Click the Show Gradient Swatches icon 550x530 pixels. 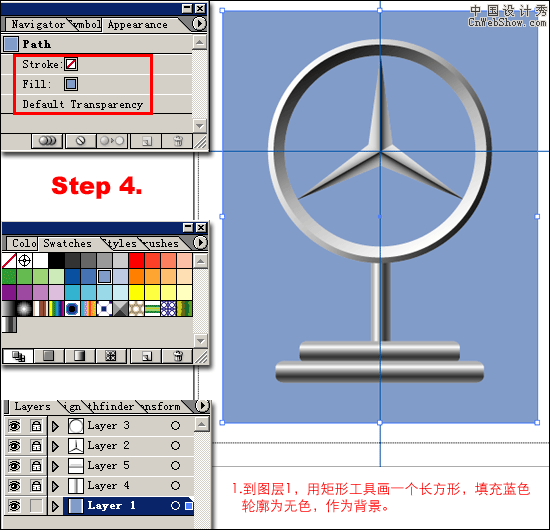pyautogui.click(x=80, y=356)
